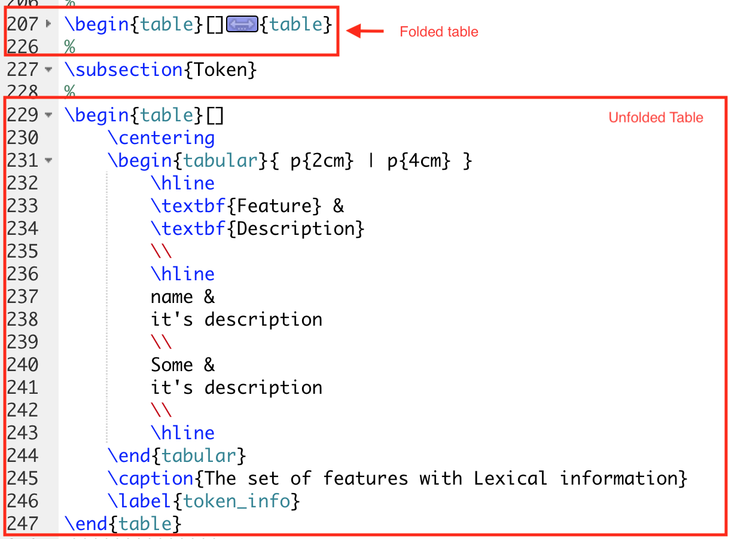The height and width of the screenshot is (539, 756).
Task: Click the red 'Folded table' annotation label
Action: pos(438,32)
